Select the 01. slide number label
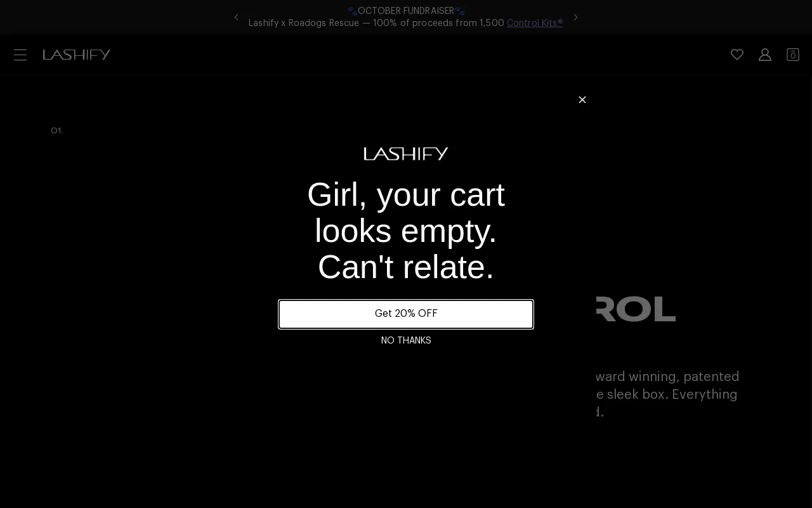The height and width of the screenshot is (508, 812). point(57,131)
